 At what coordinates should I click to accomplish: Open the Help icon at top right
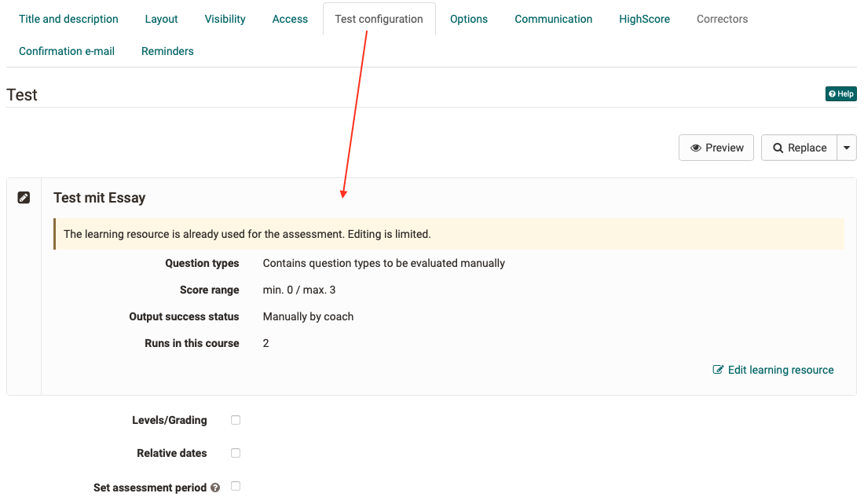840,93
